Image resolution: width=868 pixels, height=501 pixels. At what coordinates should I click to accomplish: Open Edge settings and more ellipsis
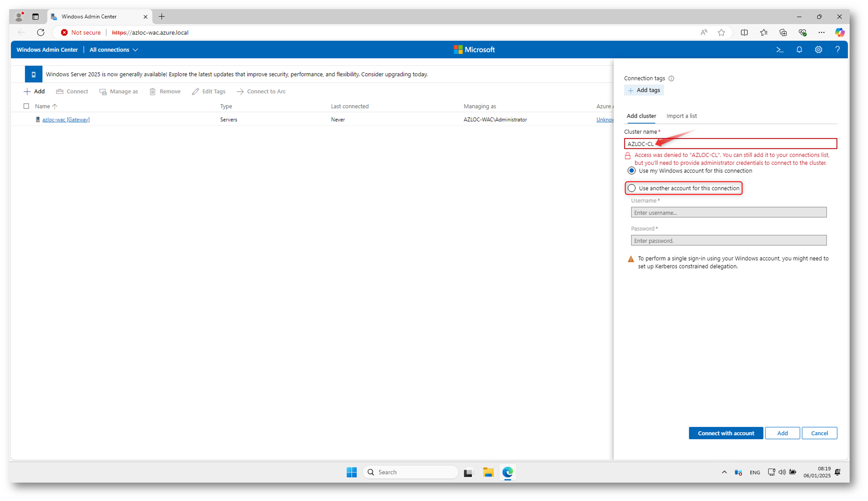pos(821,32)
